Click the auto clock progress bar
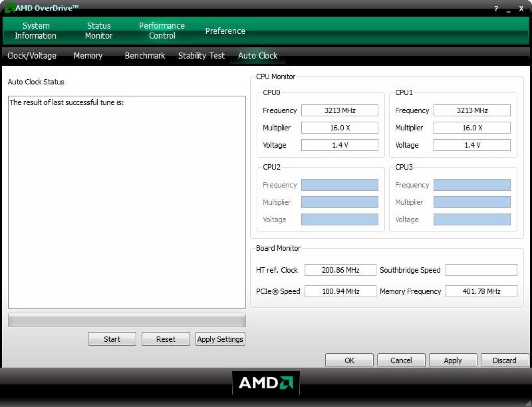 click(127, 320)
